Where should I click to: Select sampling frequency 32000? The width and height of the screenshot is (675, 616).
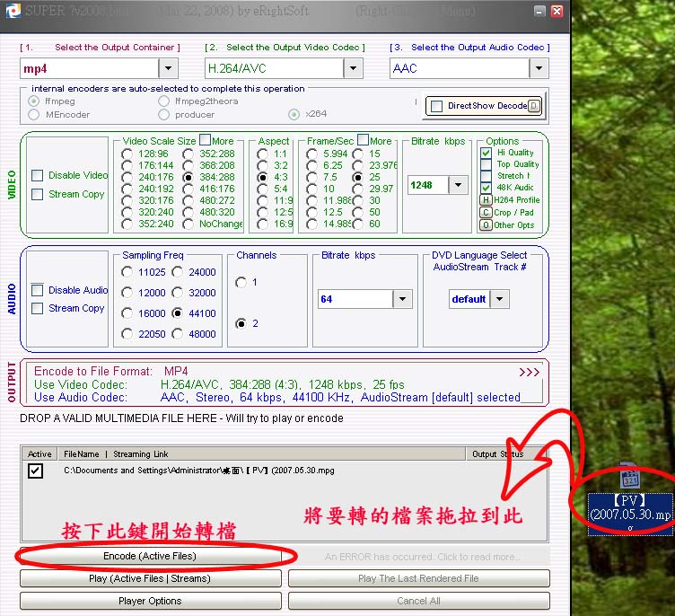[x=178, y=293]
